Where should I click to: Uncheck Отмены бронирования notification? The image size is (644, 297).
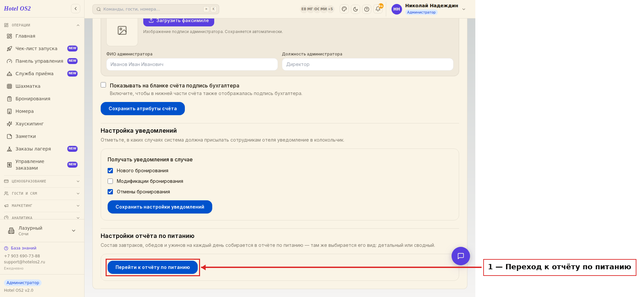(110, 192)
